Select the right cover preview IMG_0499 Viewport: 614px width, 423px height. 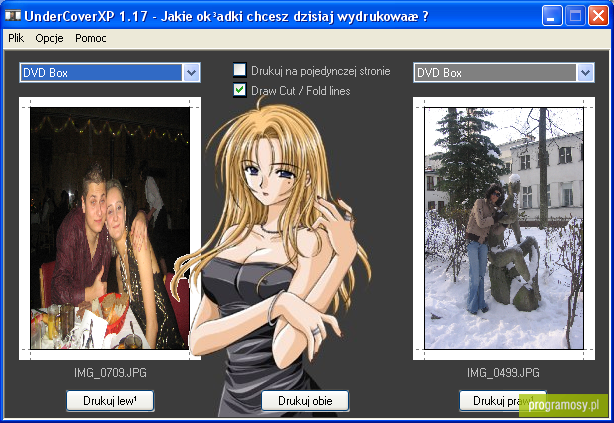504,228
